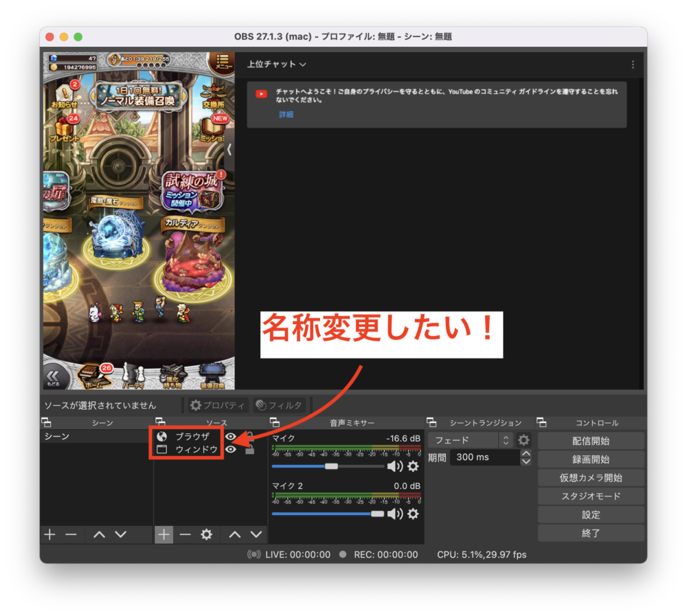Increase the transition duration with the up arrow
Viewport: 687px width, 616px height.
526,453
